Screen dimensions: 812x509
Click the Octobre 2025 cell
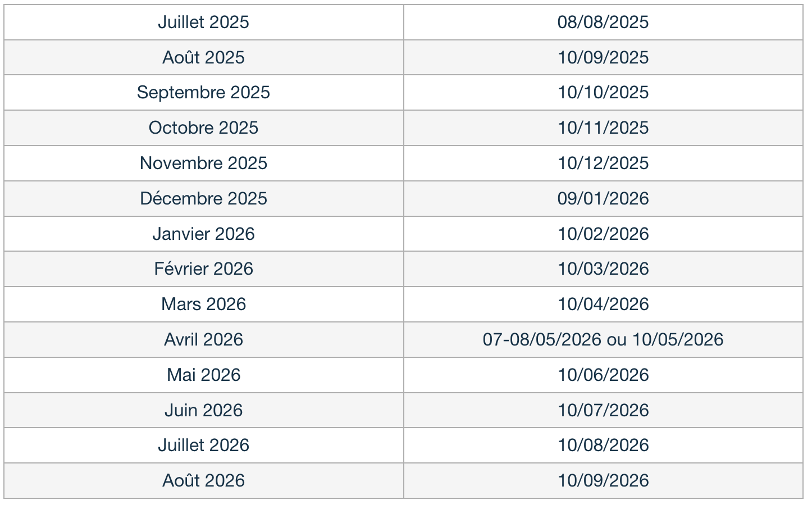click(x=203, y=128)
